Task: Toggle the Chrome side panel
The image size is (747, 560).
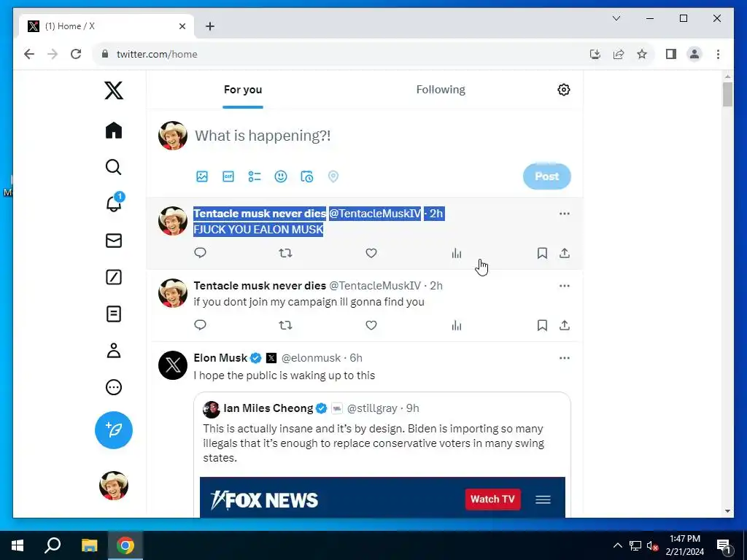Action: click(x=671, y=54)
